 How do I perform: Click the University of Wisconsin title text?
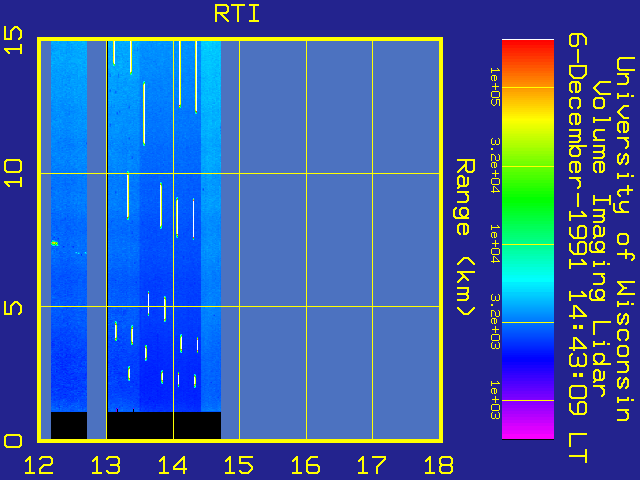point(624,239)
